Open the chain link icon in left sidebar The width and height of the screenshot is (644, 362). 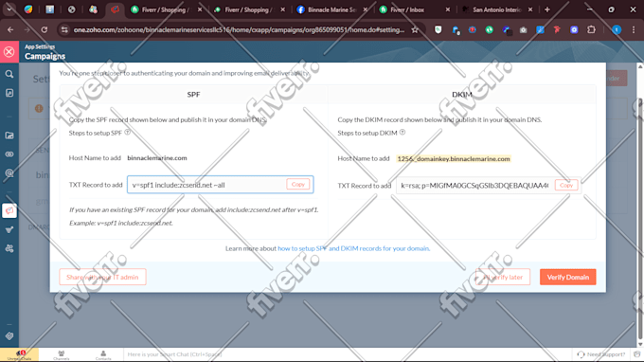(x=9, y=154)
